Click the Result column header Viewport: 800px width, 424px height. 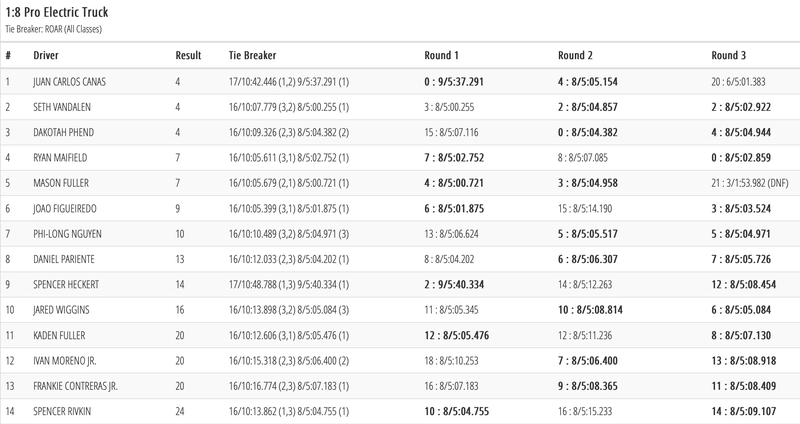click(189, 55)
